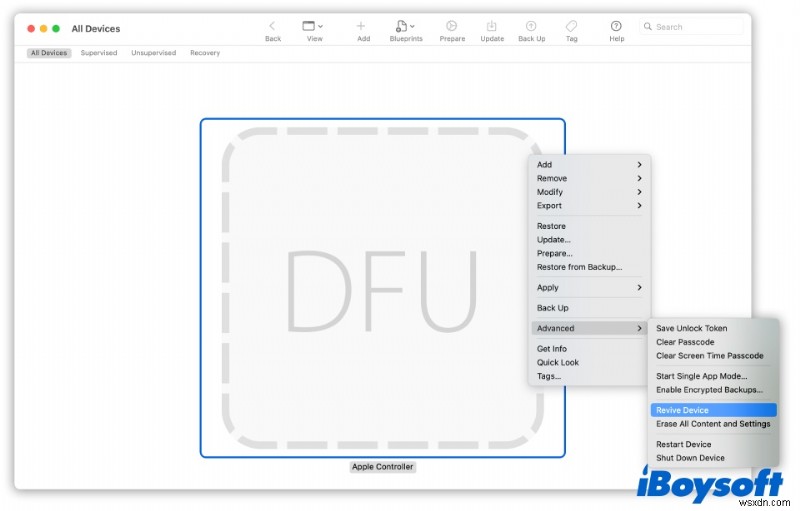Expand the Apply submenu
Image resolution: width=800 pixels, height=511 pixels.
pyautogui.click(x=590, y=288)
